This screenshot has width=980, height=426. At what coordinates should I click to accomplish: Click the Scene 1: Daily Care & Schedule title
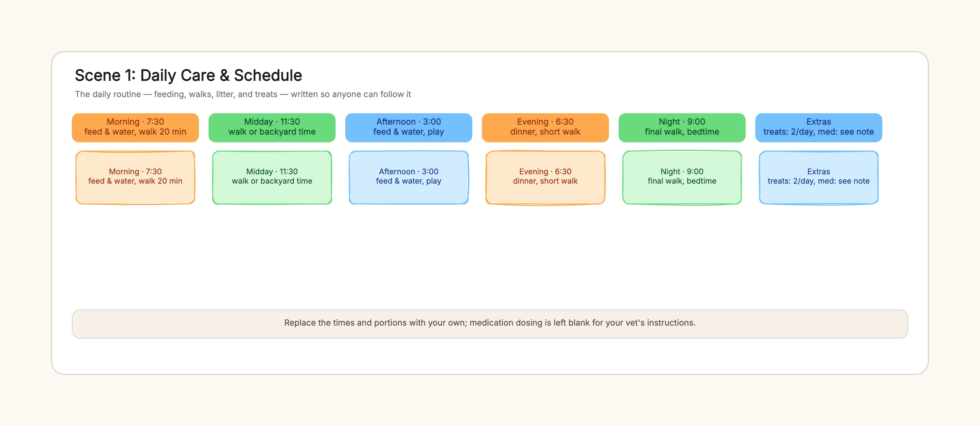pyautogui.click(x=188, y=76)
